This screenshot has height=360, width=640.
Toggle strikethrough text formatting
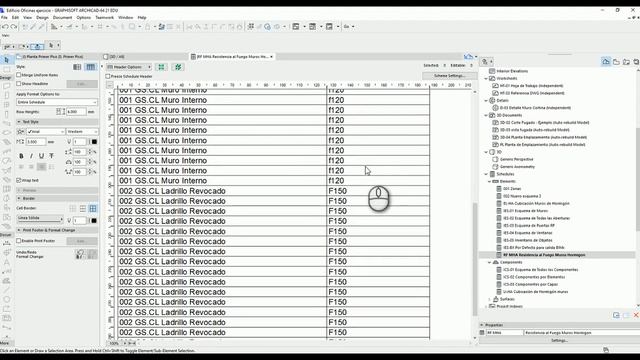pos(51,156)
